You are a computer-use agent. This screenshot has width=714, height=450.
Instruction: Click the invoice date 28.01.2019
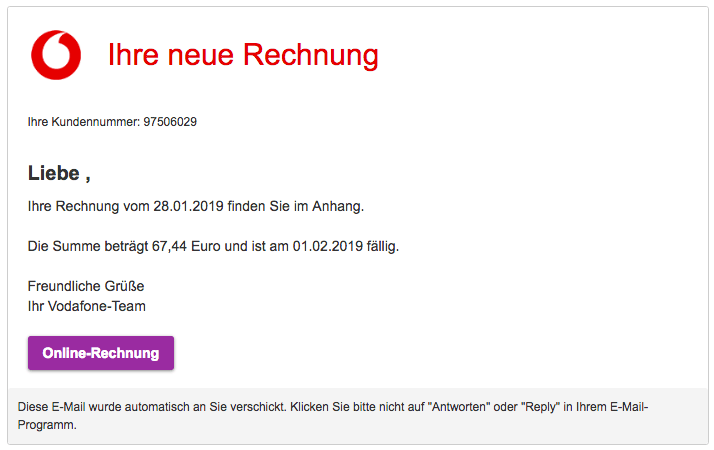pyautogui.click(x=189, y=206)
